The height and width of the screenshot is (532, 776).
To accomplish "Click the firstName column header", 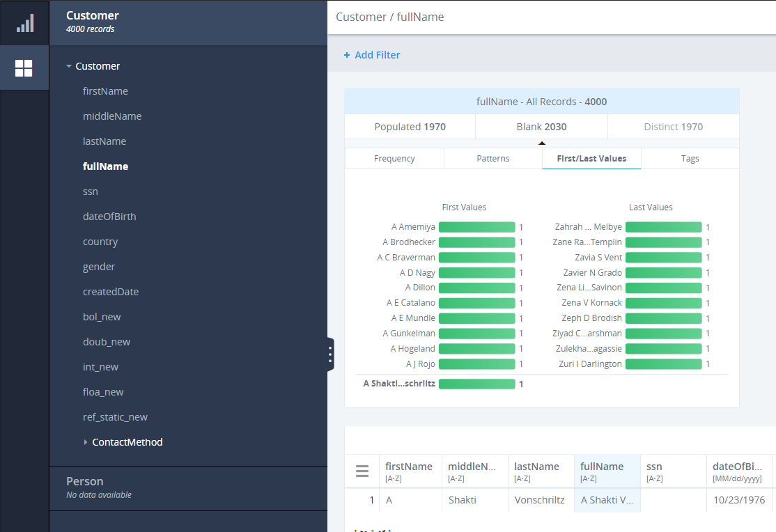I will 410,471.
